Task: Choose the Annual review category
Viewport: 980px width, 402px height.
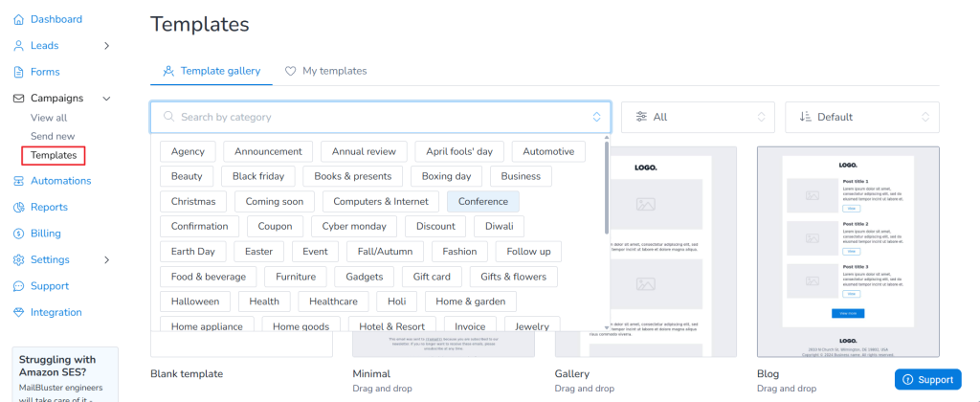Action: tap(364, 151)
